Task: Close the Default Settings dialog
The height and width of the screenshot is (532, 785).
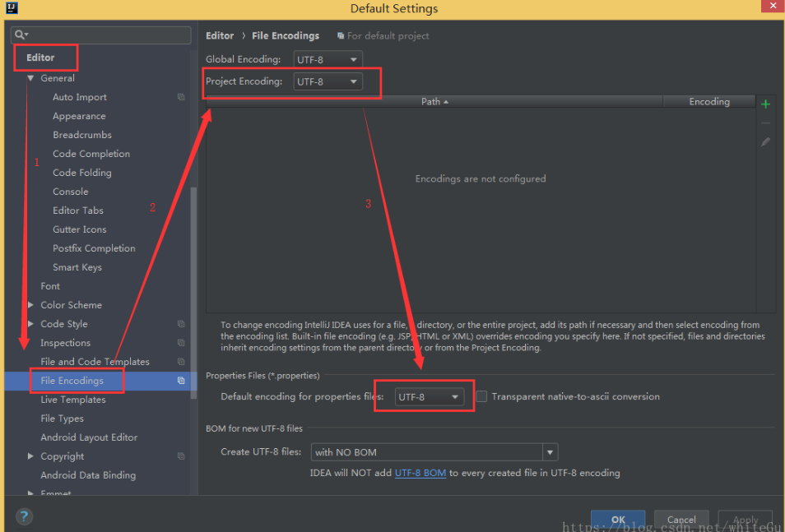Action: click(773, 5)
